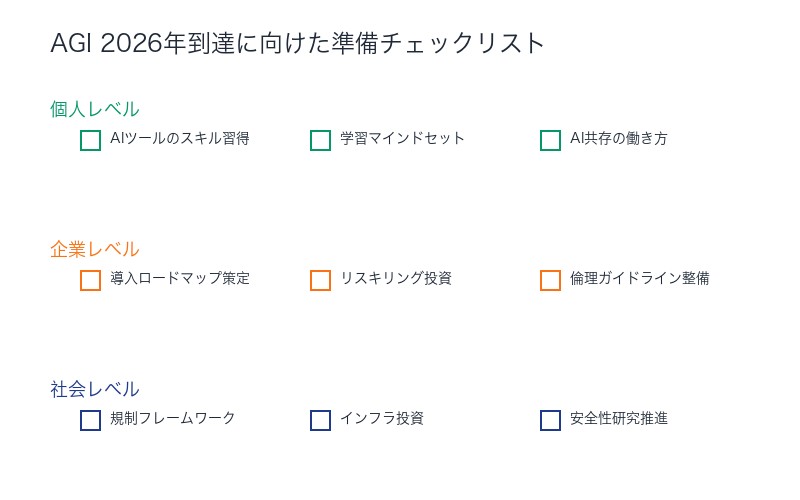Toggle the AI共存の働き方 checkbox

pos(550,140)
